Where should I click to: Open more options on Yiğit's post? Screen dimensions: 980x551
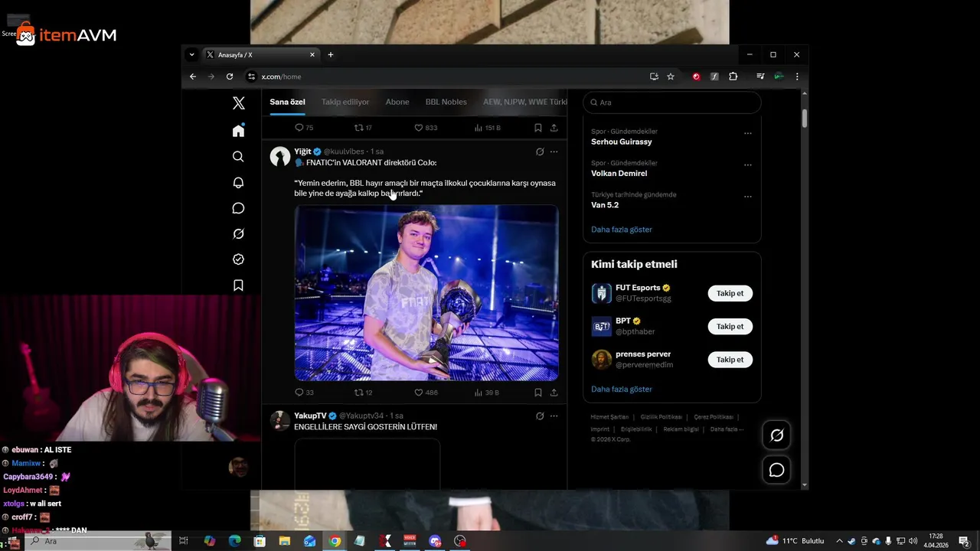(x=554, y=152)
